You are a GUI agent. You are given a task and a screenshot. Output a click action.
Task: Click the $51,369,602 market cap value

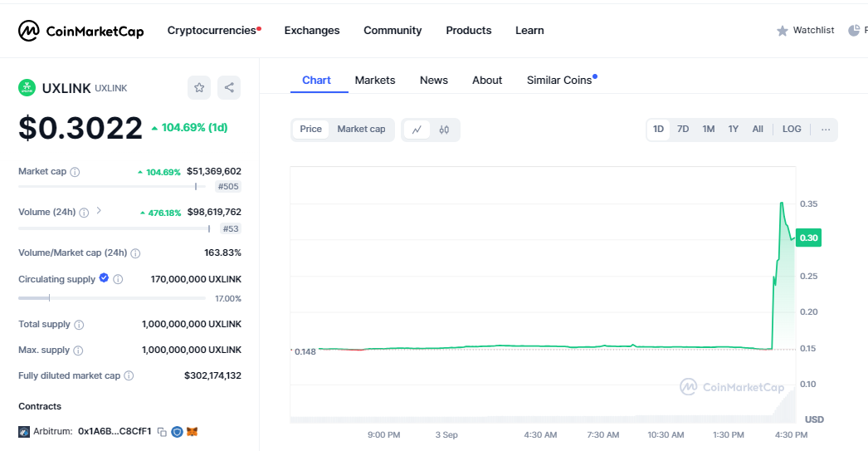coord(214,171)
